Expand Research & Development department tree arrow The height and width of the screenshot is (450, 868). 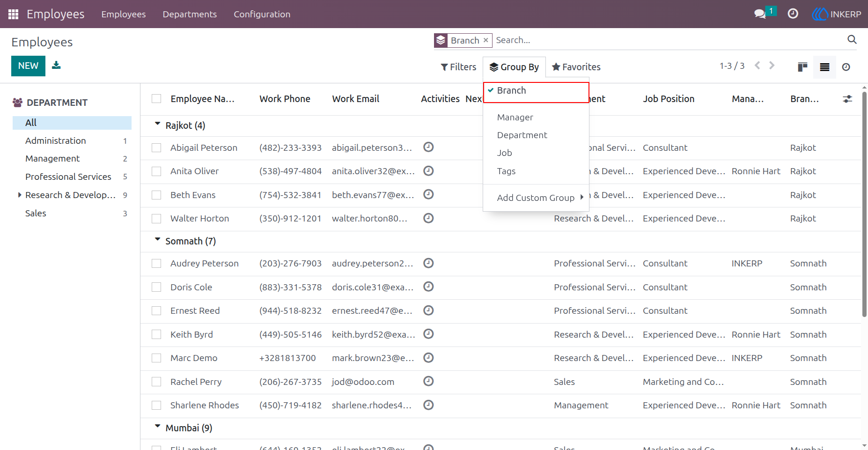coord(20,195)
